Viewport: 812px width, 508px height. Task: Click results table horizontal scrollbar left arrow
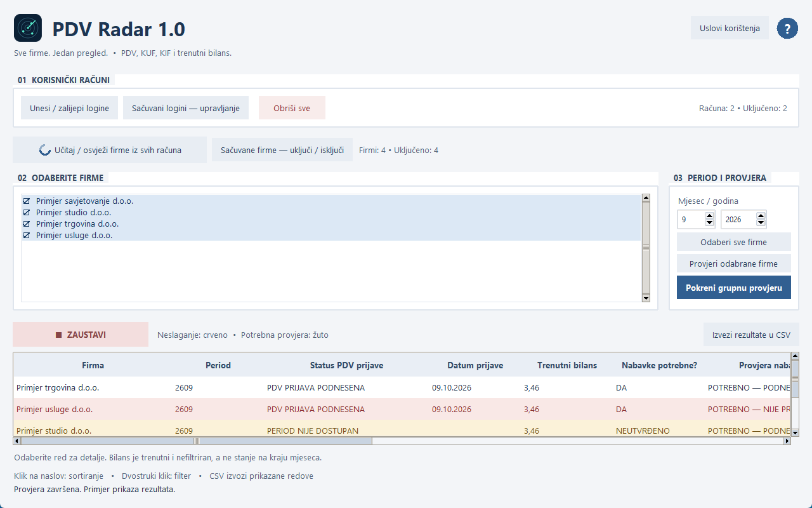[16, 441]
